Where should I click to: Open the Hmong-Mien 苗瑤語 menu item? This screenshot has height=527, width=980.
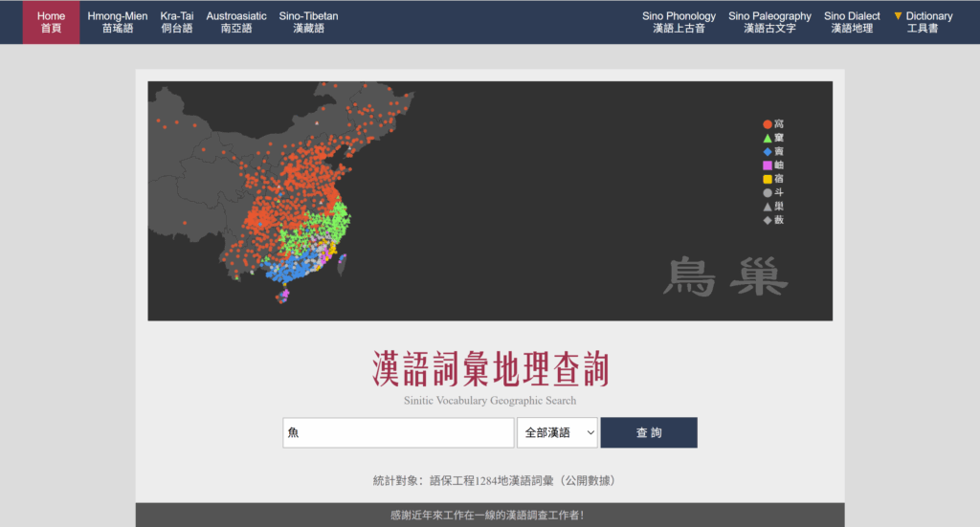click(x=118, y=22)
